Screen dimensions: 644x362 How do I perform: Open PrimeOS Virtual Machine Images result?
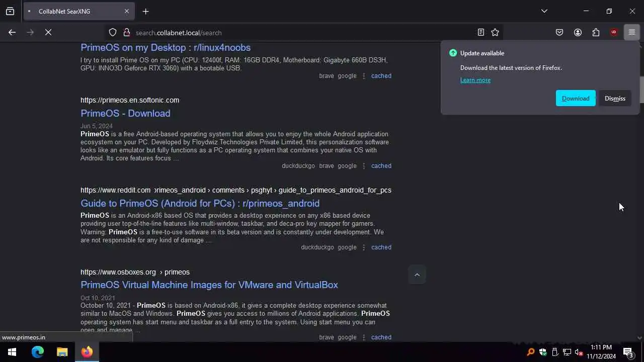tap(209, 285)
